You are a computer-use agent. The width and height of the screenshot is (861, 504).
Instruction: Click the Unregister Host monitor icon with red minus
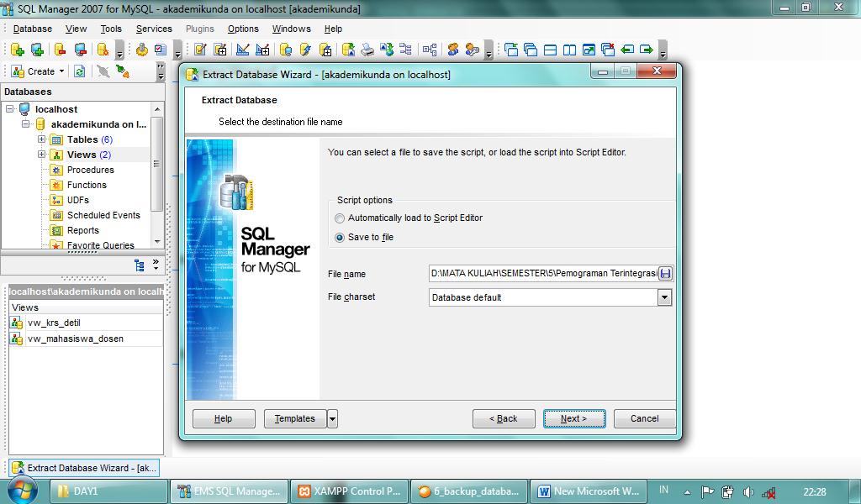tap(81, 50)
